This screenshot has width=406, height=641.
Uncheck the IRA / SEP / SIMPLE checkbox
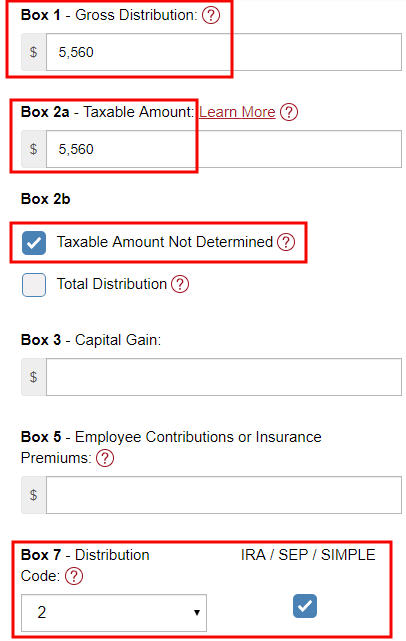tap(305, 606)
